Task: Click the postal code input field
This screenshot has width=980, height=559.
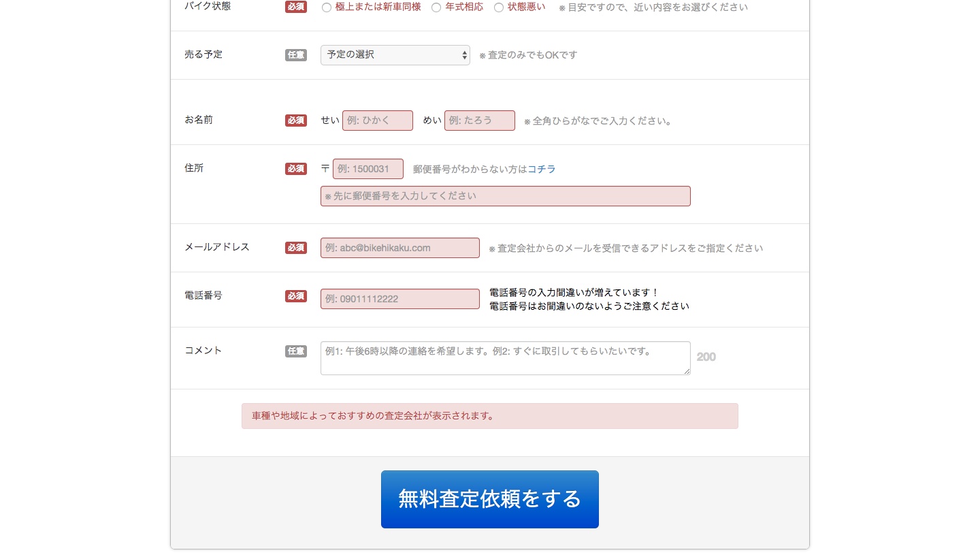Action: (x=367, y=169)
